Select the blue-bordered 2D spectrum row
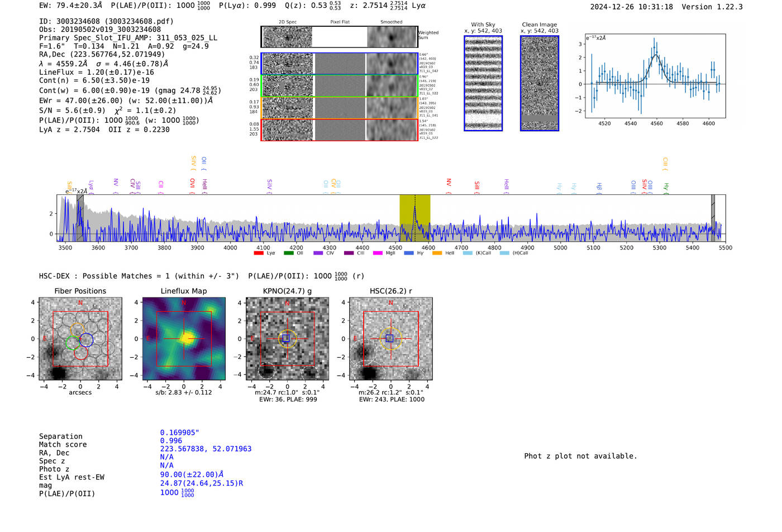782x532 pixels. (340, 64)
